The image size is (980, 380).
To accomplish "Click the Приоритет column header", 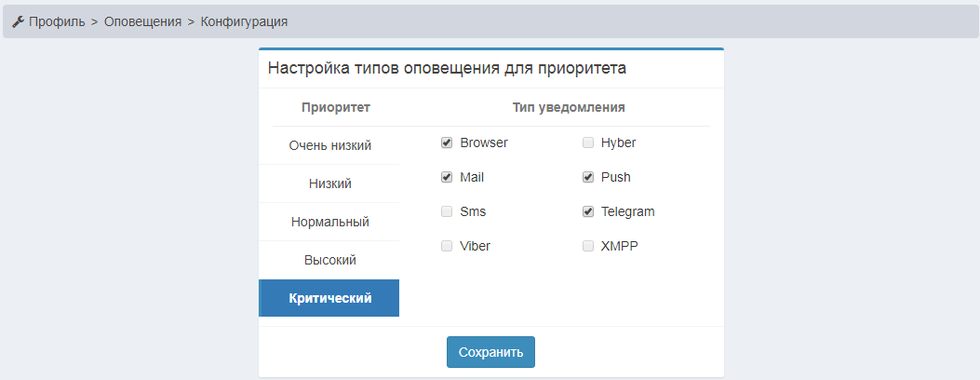I will (335, 107).
